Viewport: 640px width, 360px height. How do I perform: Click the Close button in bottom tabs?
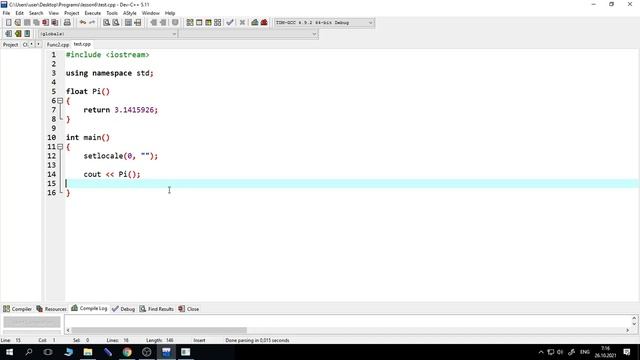(x=189, y=309)
